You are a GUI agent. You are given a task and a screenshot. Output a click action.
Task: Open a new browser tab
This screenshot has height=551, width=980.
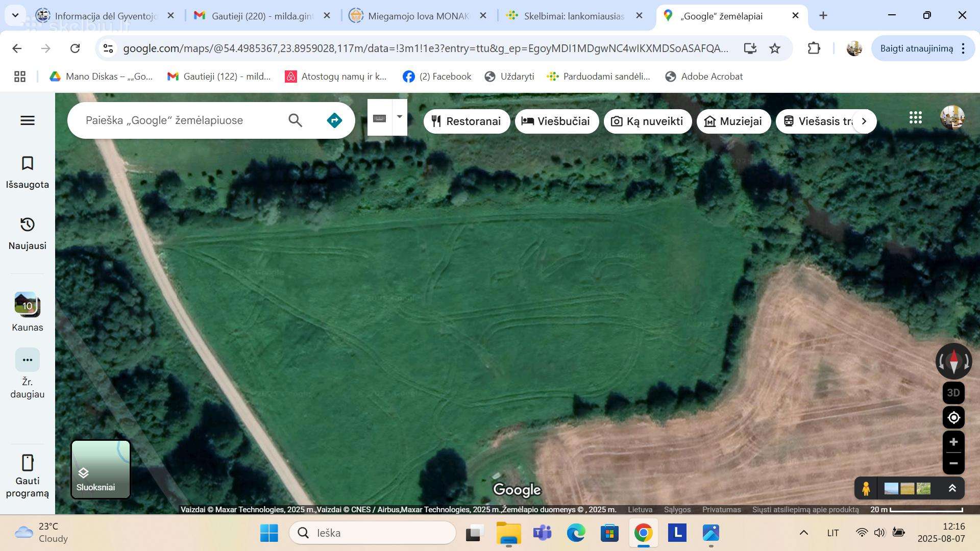823,16
